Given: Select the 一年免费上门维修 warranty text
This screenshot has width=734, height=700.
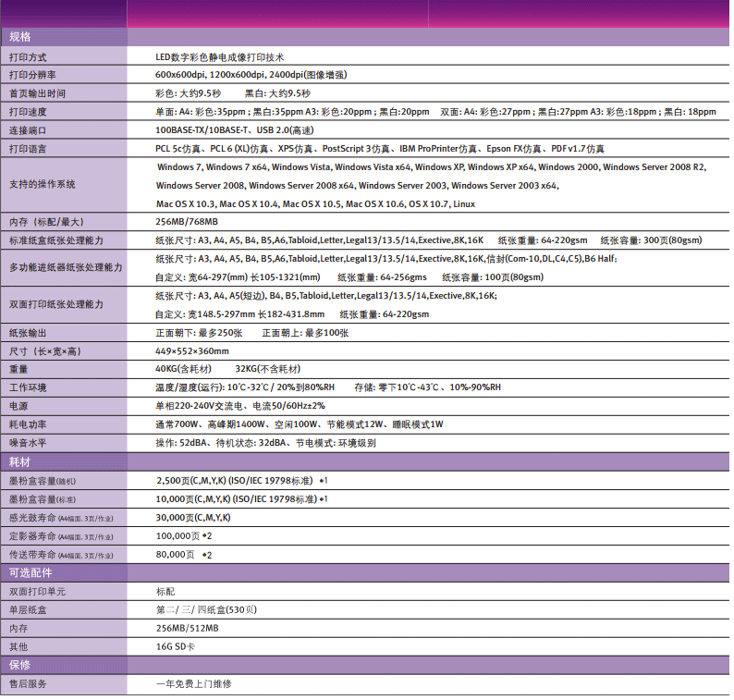Looking at the screenshot, I should click(x=193, y=683).
